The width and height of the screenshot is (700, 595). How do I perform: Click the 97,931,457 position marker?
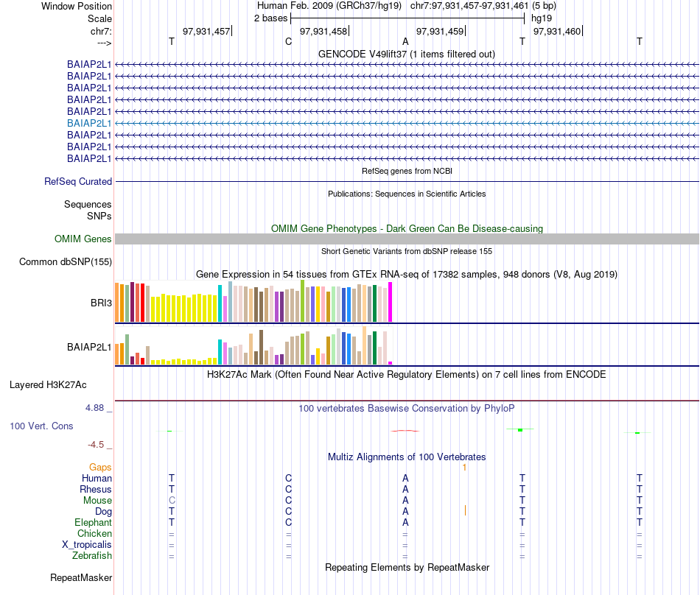click(x=206, y=31)
